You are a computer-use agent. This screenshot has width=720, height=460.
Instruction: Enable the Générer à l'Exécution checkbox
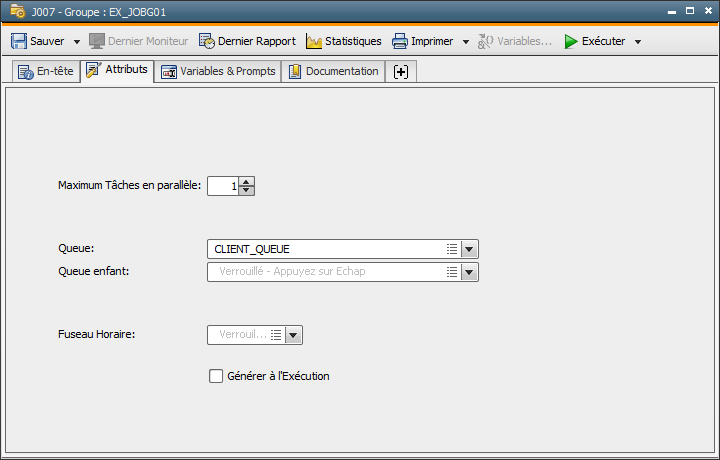[x=216, y=376]
